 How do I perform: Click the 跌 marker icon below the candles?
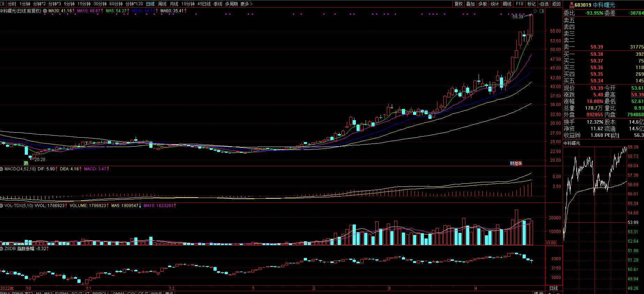pos(26,163)
